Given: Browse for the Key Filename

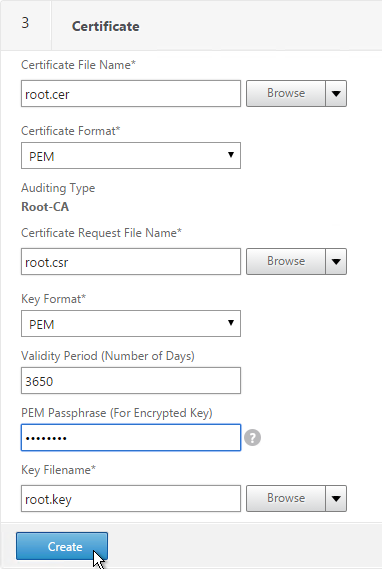Looking at the screenshot, I should coord(286,499).
